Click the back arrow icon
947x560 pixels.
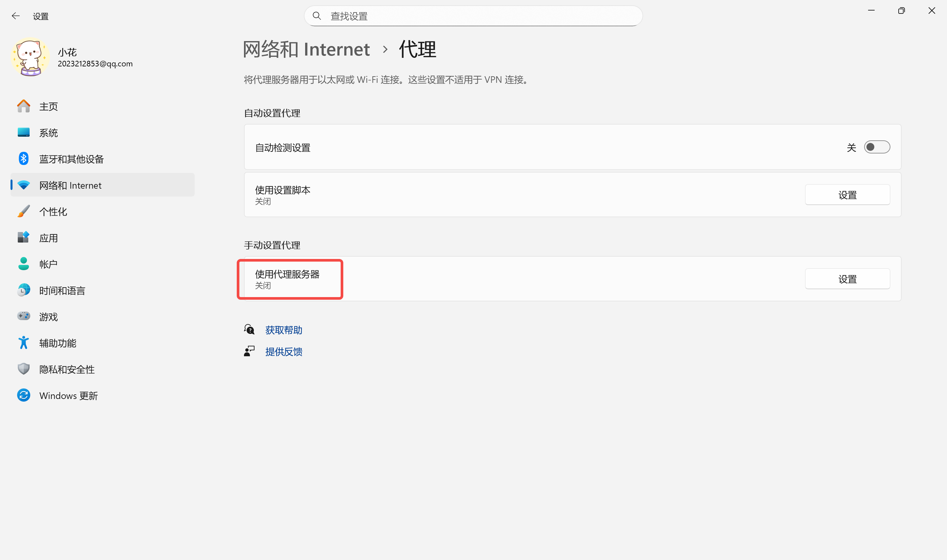pyautogui.click(x=15, y=16)
